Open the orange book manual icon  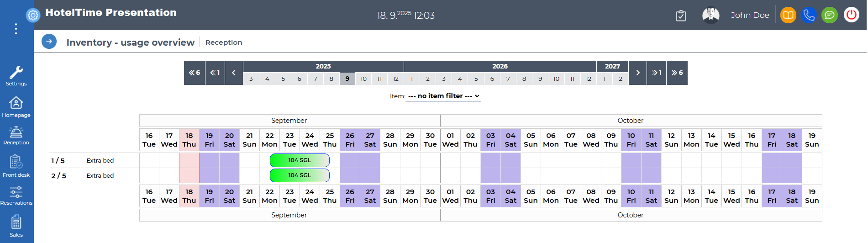(788, 15)
